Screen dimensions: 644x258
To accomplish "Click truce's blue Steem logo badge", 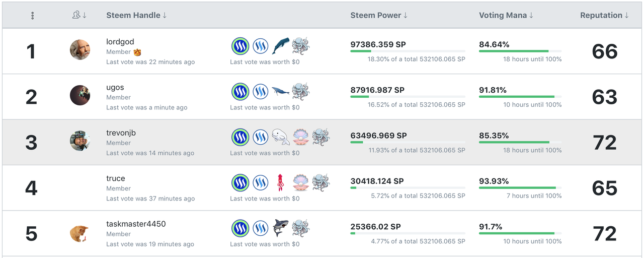I will tap(260, 183).
